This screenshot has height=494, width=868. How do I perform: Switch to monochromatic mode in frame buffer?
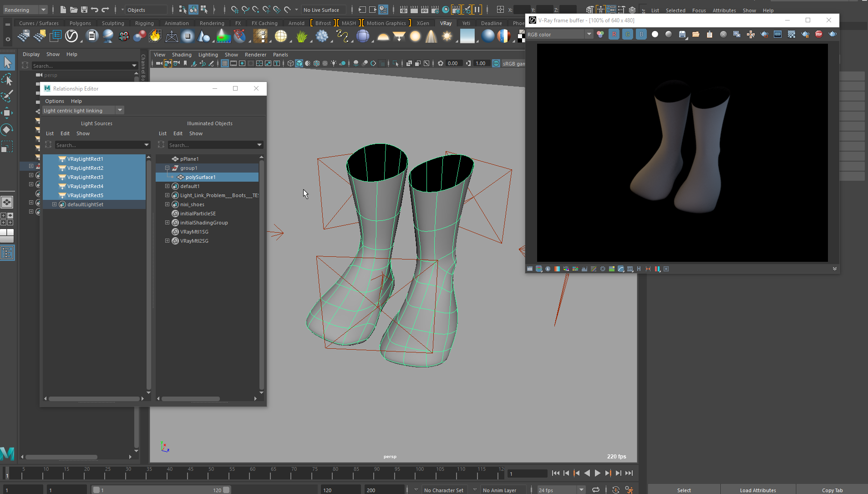click(668, 34)
